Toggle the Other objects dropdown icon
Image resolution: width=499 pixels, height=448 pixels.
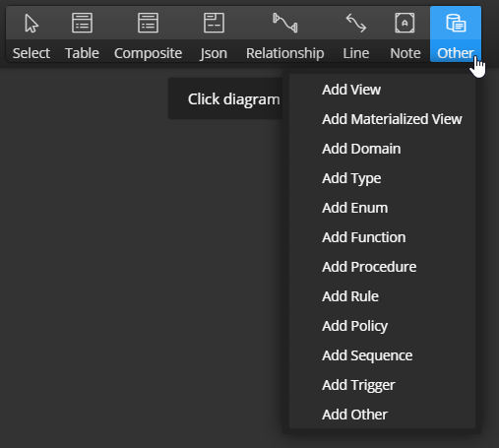pyautogui.click(x=456, y=23)
